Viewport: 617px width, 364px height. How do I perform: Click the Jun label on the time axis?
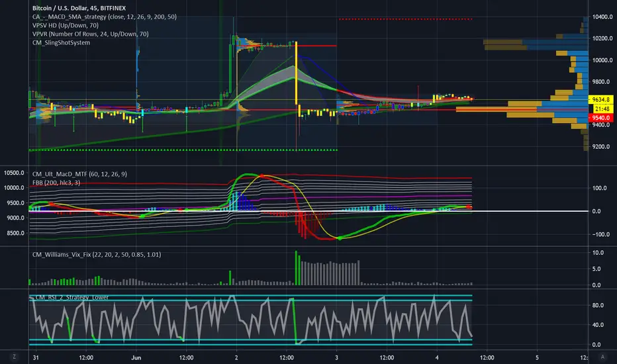[x=136, y=357]
